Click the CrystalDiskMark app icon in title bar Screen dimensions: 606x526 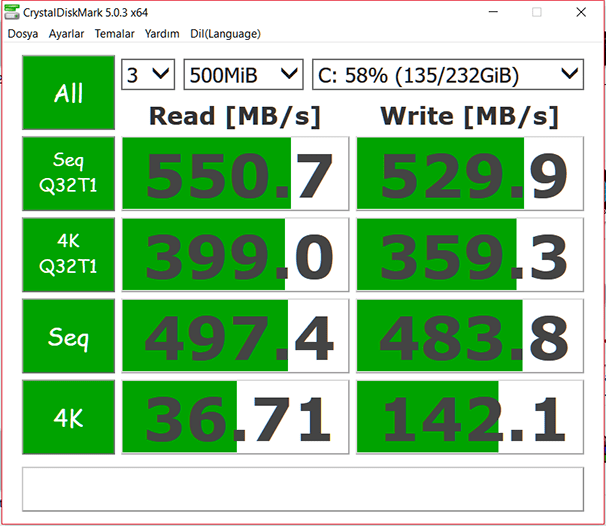[12, 12]
